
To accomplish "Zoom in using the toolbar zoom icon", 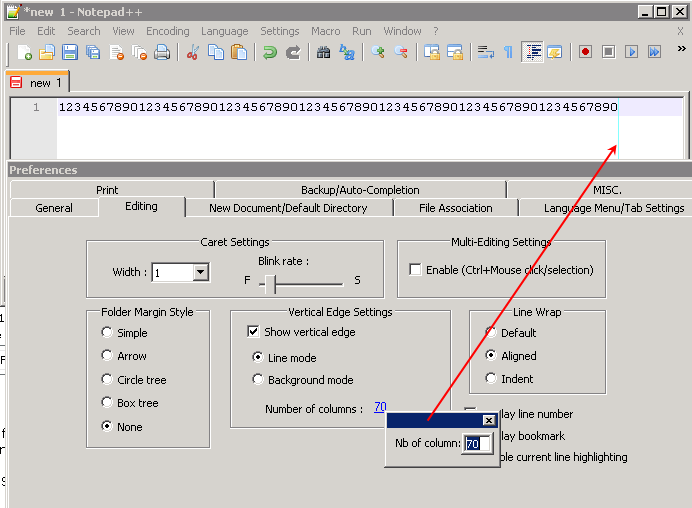I will [378, 52].
